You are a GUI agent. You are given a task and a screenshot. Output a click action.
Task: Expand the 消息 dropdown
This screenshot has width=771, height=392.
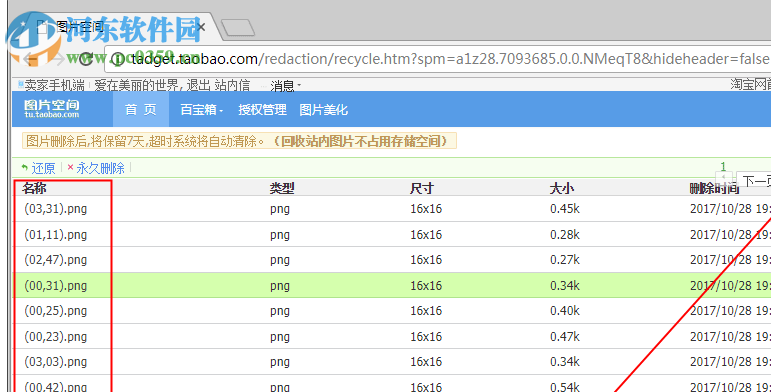[x=285, y=87]
